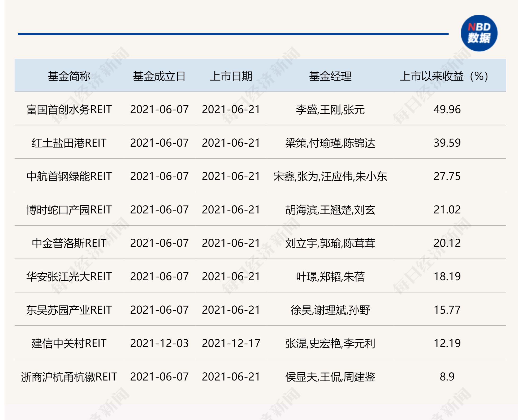The width and height of the screenshot is (518, 420).
Task: Select fund name 建信中关村REIT
Action: 69,343
